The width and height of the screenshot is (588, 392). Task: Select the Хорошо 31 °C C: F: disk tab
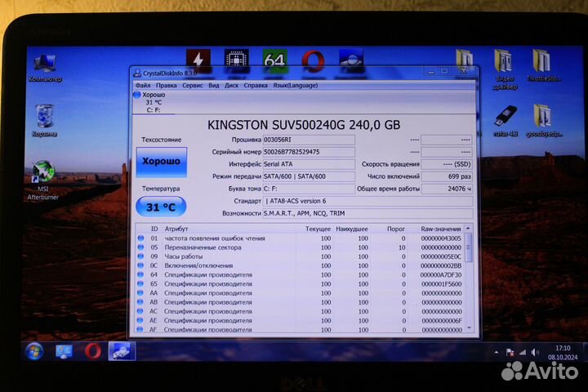154,102
